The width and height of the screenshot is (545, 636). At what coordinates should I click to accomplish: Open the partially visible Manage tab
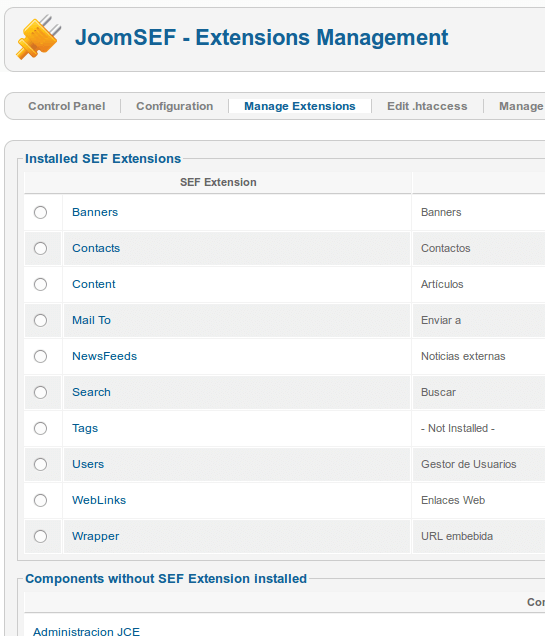521,106
